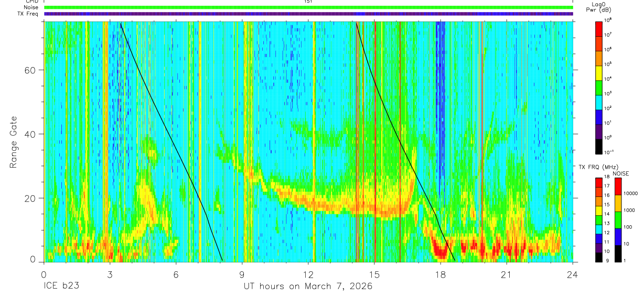Click the '151' CPID value at top
The height and width of the screenshot is (297, 644).
[308, 2]
